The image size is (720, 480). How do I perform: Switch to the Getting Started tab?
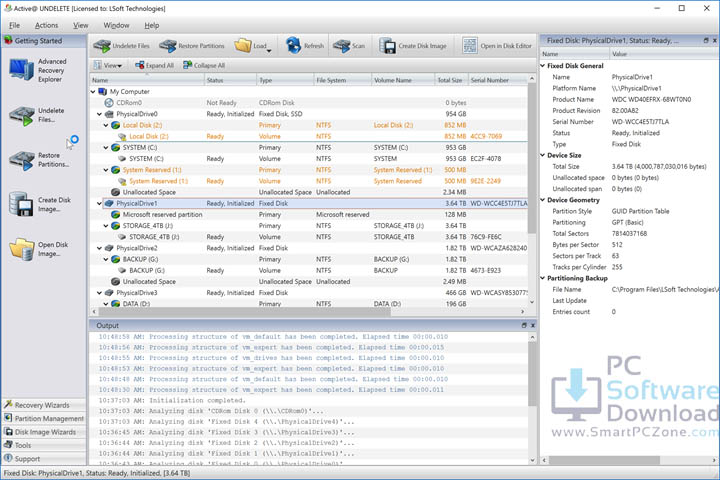coord(44,40)
